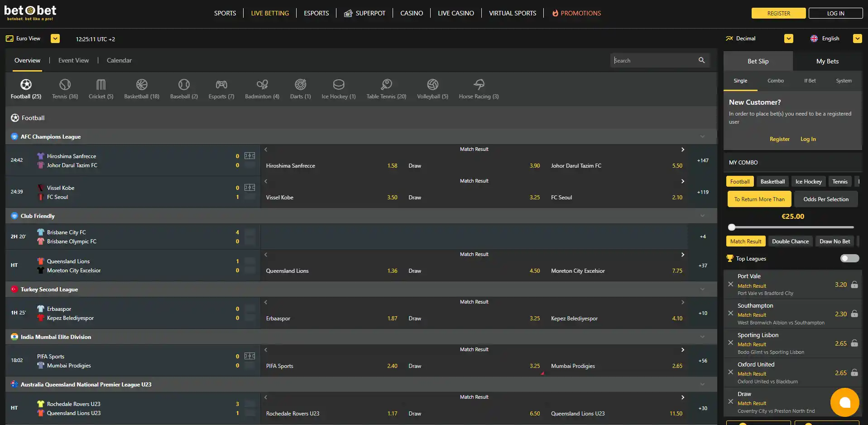Bet on Hiroshima Sanfrecce at 1.58
Screen dimensions: 868x425
tap(332, 166)
